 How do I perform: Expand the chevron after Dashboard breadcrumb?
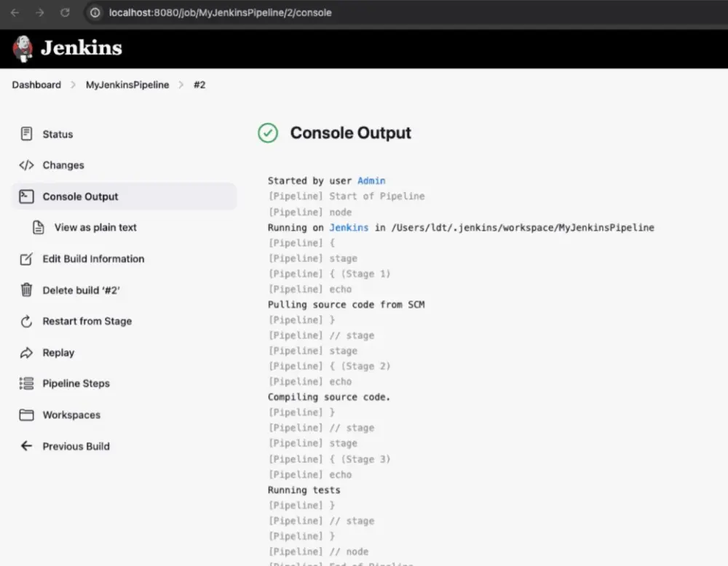point(74,85)
